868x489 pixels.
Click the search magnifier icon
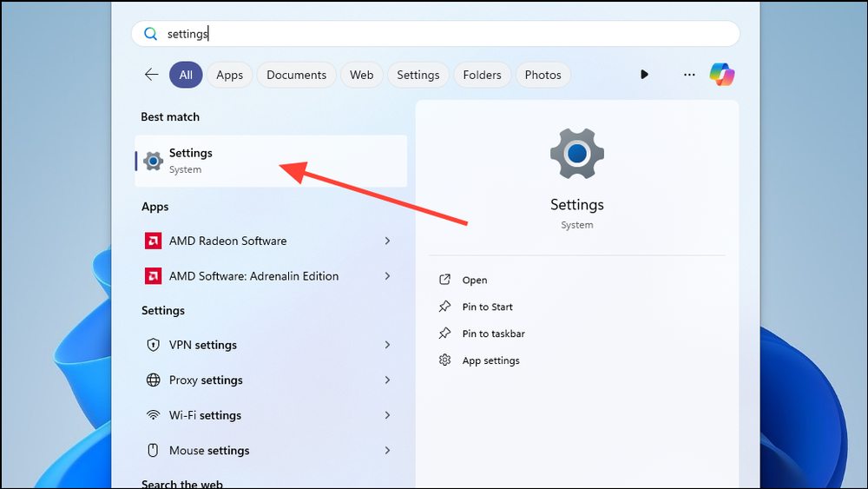click(150, 34)
